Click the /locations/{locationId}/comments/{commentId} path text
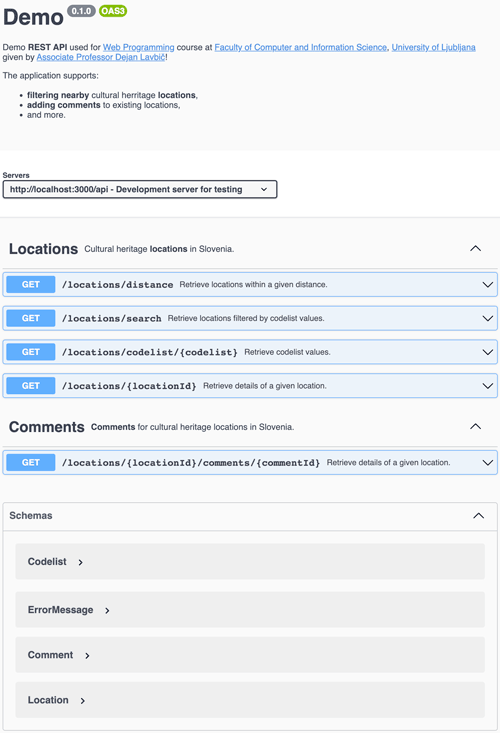Viewport: 500px width, 733px height. (191, 462)
